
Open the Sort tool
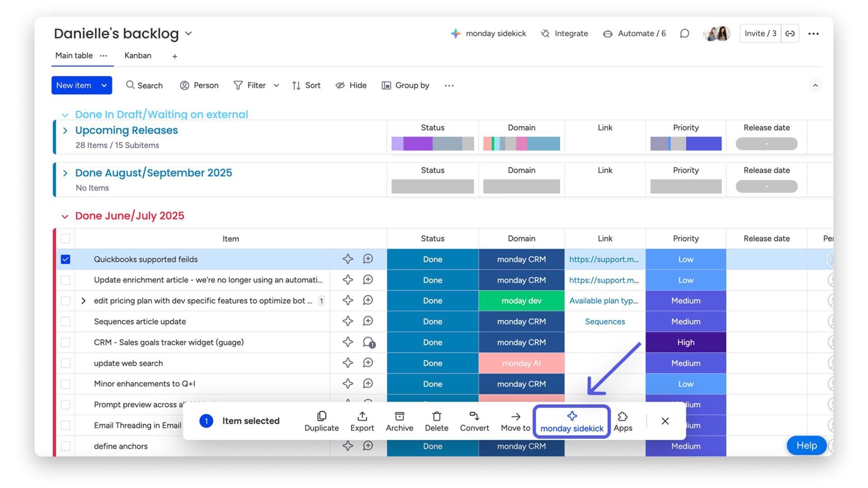pos(306,85)
